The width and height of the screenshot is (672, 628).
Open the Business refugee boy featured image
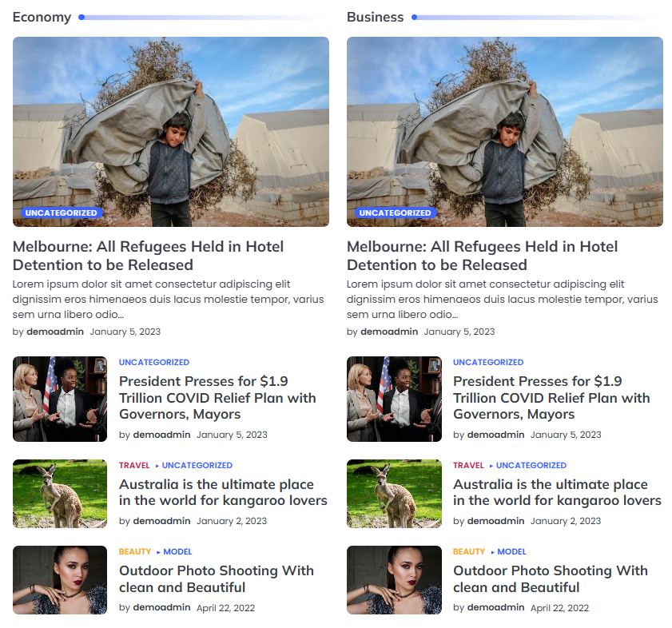tap(504, 132)
